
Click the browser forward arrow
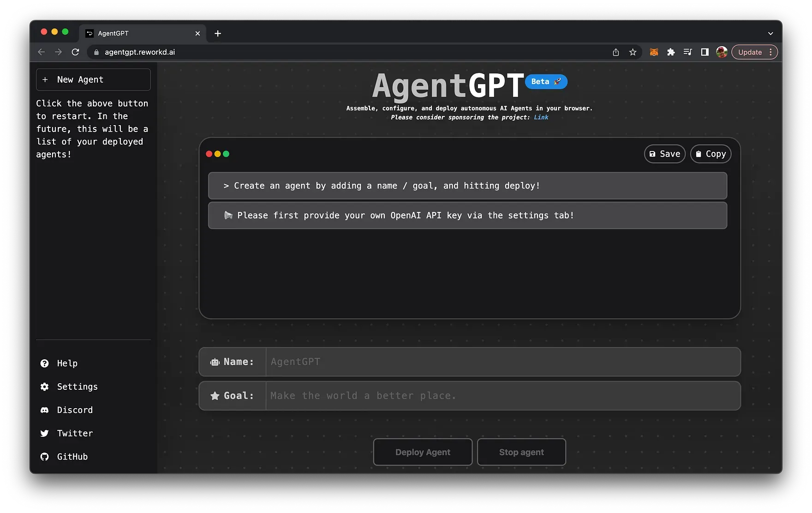tap(58, 52)
